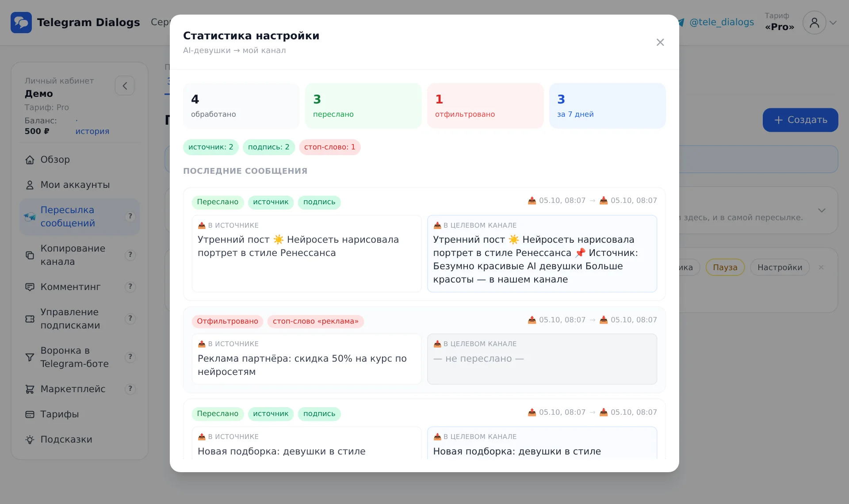Click the обработано stat card
The width and height of the screenshot is (849, 504).
(241, 106)
